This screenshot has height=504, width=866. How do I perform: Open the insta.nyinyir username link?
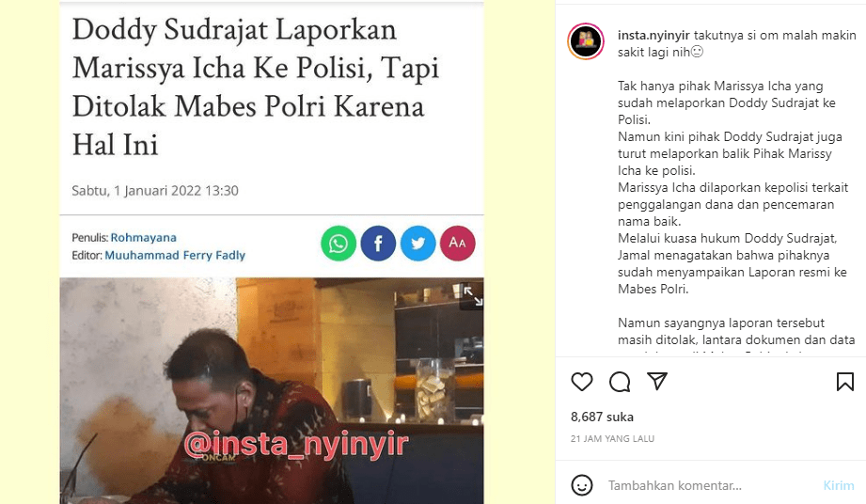(653, 36)
